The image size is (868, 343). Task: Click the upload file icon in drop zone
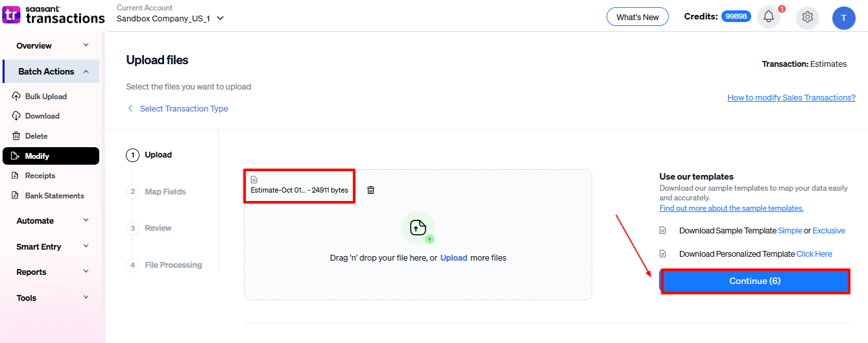(418, 228)
